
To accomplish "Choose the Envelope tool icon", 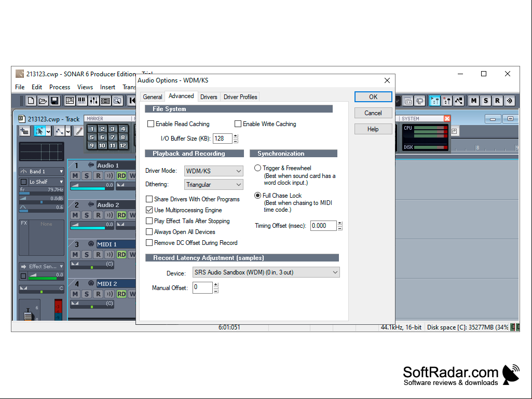I will click(59, 131).
